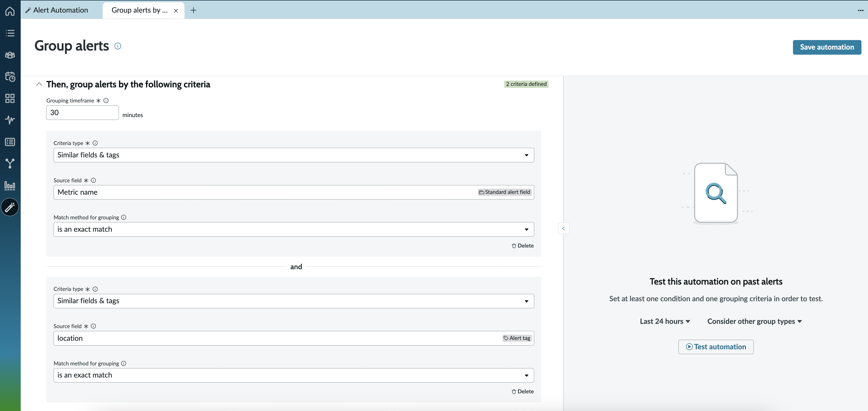Click the location source field
The width and height of the screenshot is (868, 411).
[294, 338]
